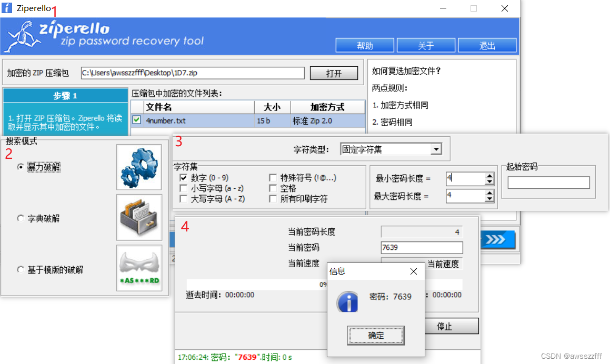
Task: Click the 打开 button
Action: pyautogui.click(x=334, y=73)
